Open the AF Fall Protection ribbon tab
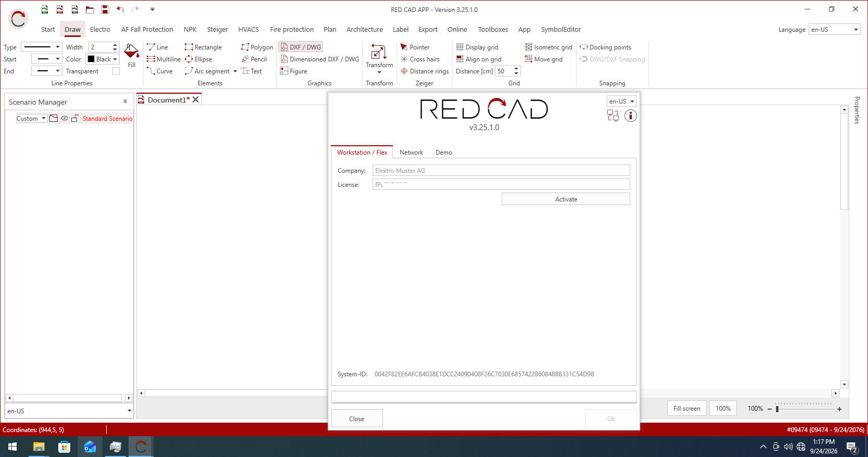Image resolution: width=868 pixels, height=457 pixels. 147,29
